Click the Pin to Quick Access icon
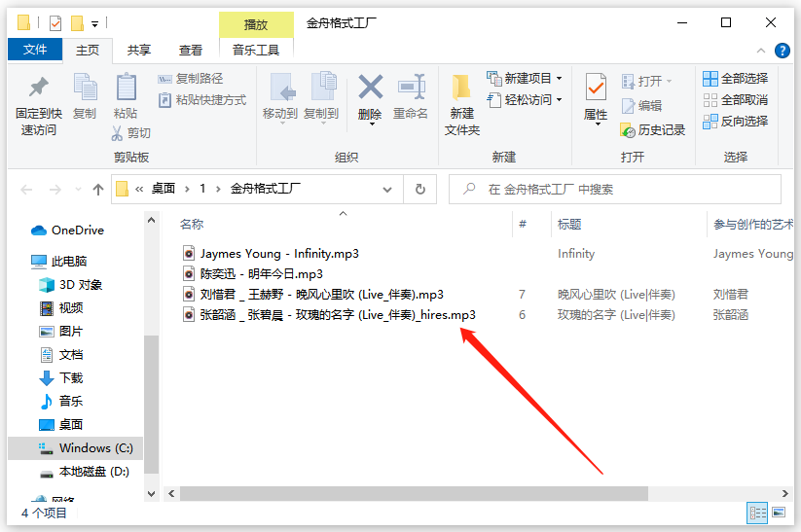 pyautogui.click(x=38, y=89)
